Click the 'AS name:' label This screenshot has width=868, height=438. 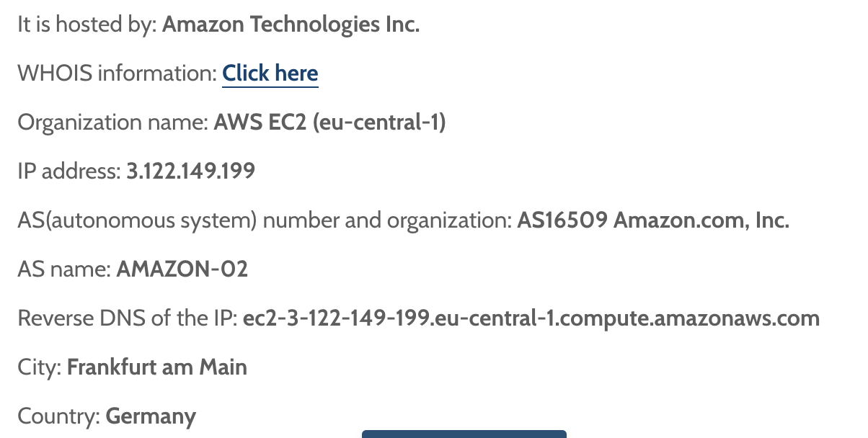(64, 269)
